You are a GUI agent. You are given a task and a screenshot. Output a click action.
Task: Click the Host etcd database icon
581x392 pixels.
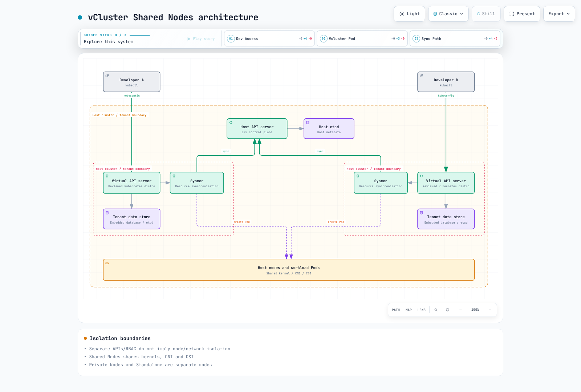coord(308,123)
